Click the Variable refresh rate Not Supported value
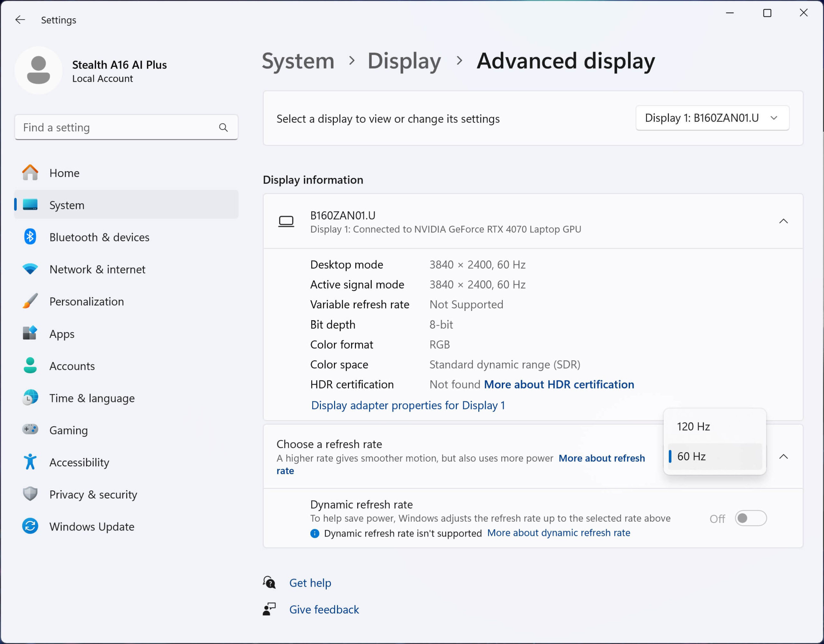This screenshot has width=824, height=644. (466, 304)
